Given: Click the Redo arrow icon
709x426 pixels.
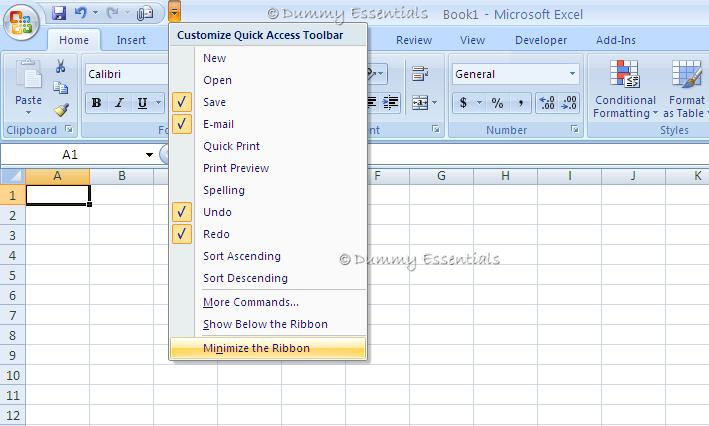Looking at the screenshot, I should coord(112,13).
